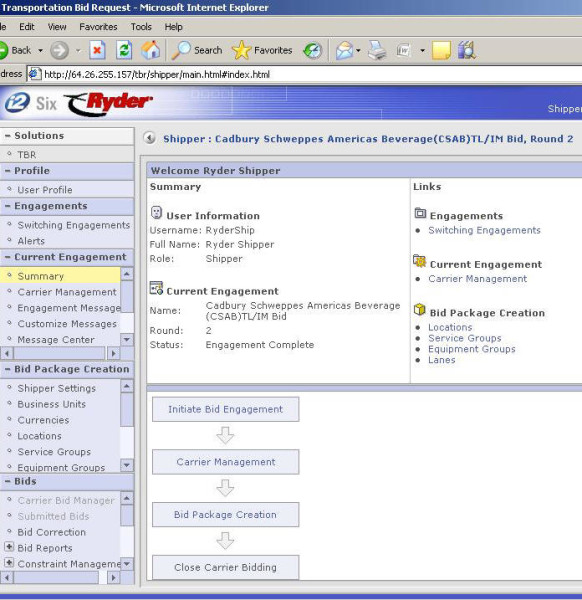Open the View menu

tap(57, 27)
